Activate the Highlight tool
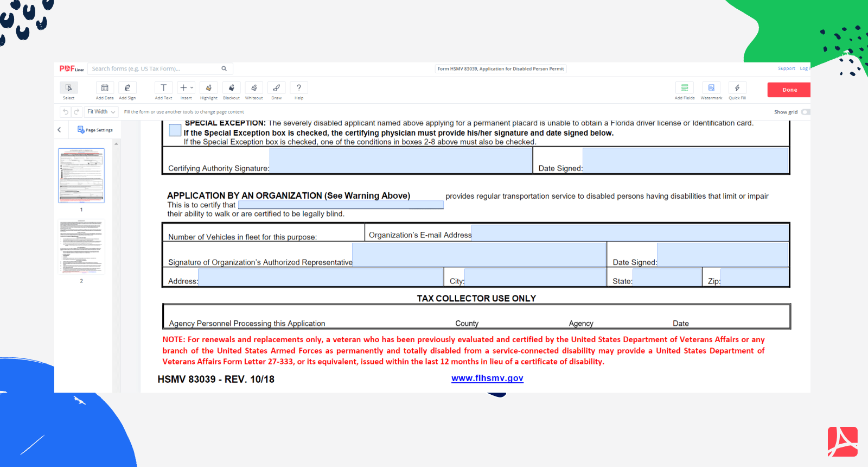Image resolution: width=868 pixels, height=467 pixels. pyautogui.click(x=208, y=89)
